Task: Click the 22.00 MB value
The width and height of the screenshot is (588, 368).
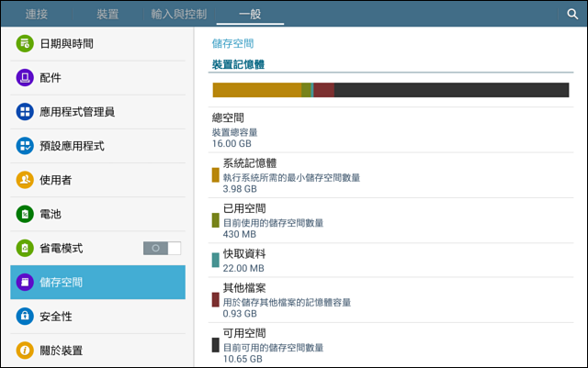Action: (243, 268)
